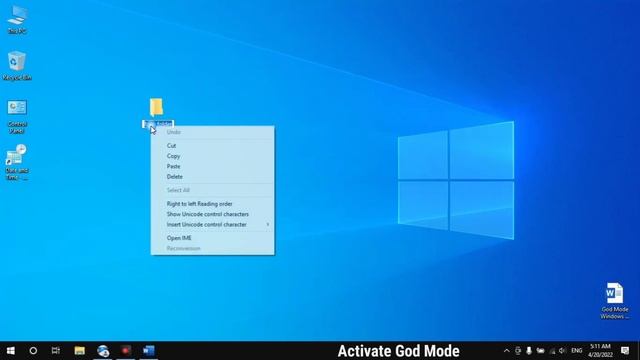Show hidden system tray icons

coord(507,351)
